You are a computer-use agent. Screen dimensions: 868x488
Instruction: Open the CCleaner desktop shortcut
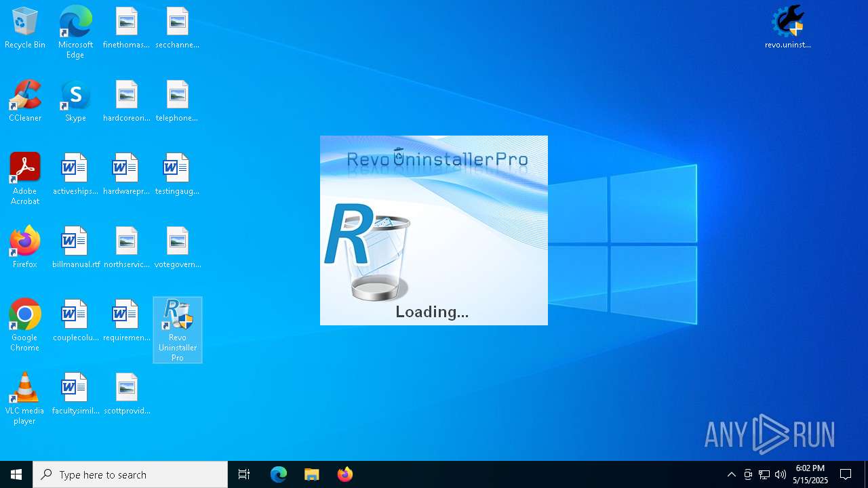(x=25, y=102)
